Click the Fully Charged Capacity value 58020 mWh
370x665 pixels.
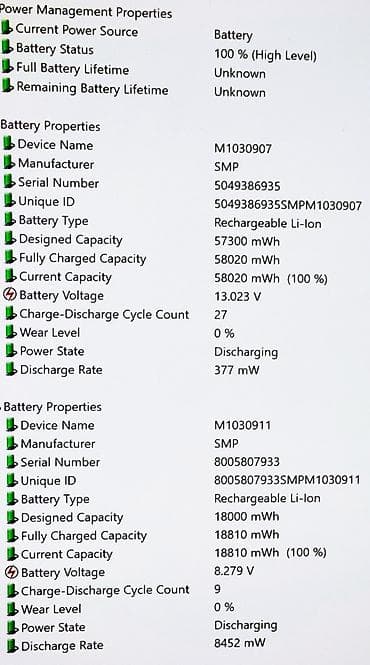point(247,260)
